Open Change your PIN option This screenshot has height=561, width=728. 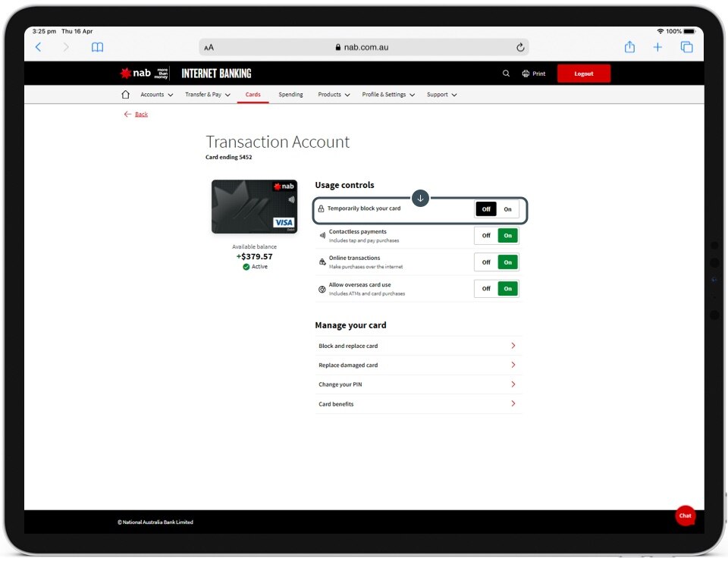(416, 384)
